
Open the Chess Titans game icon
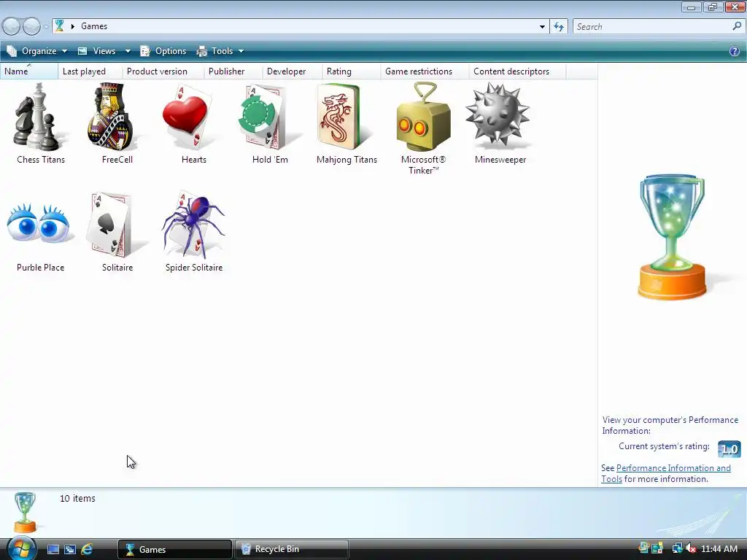[x=38, y=117]
